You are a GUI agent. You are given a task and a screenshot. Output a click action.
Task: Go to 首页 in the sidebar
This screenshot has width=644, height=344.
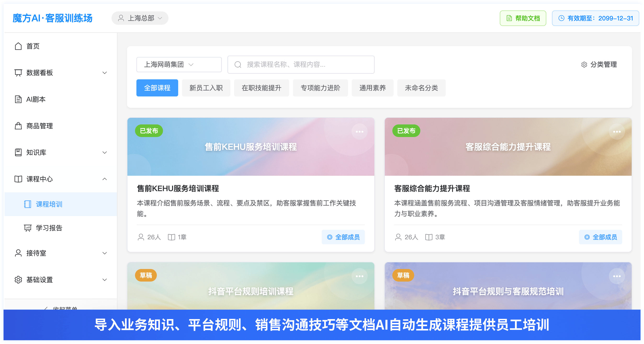[61, 46]
